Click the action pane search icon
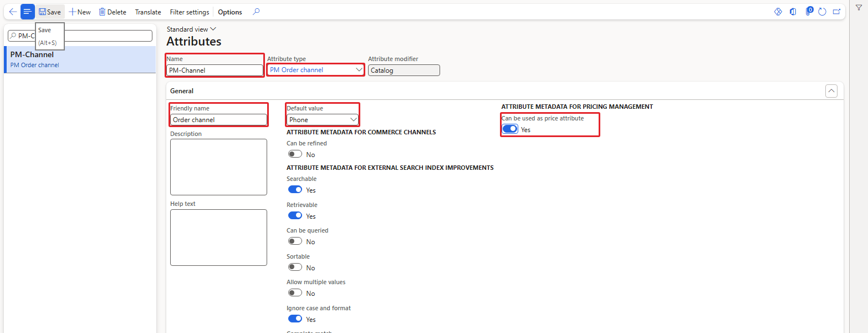This screenshot has height=333, width=868. [256, 12]
